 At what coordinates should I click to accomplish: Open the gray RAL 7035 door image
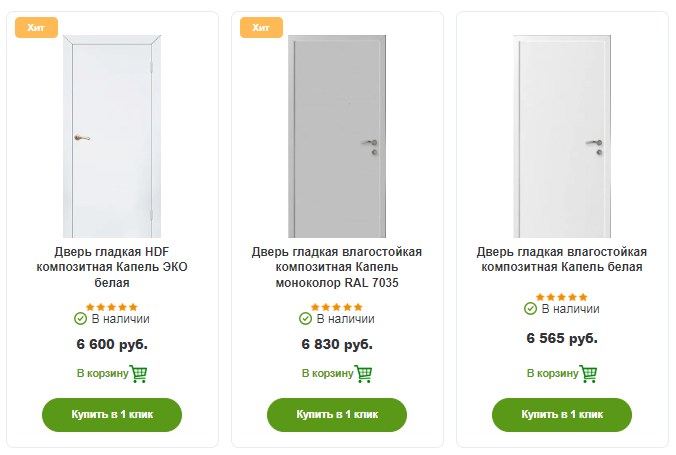(x=337, y=135)
